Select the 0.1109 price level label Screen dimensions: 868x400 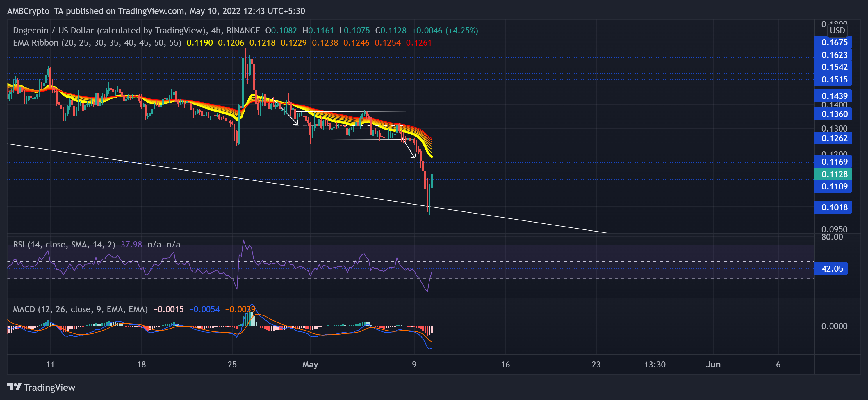[x=833, y=186]
